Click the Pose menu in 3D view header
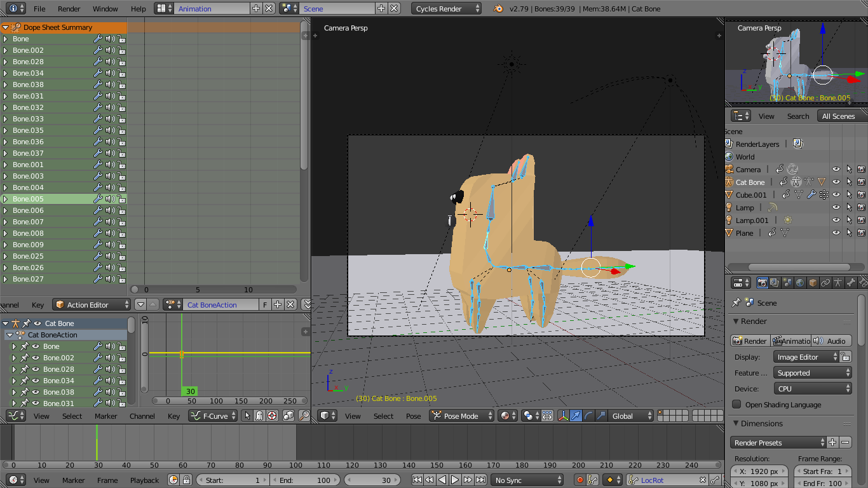868x488 pixels. point(413,416)
